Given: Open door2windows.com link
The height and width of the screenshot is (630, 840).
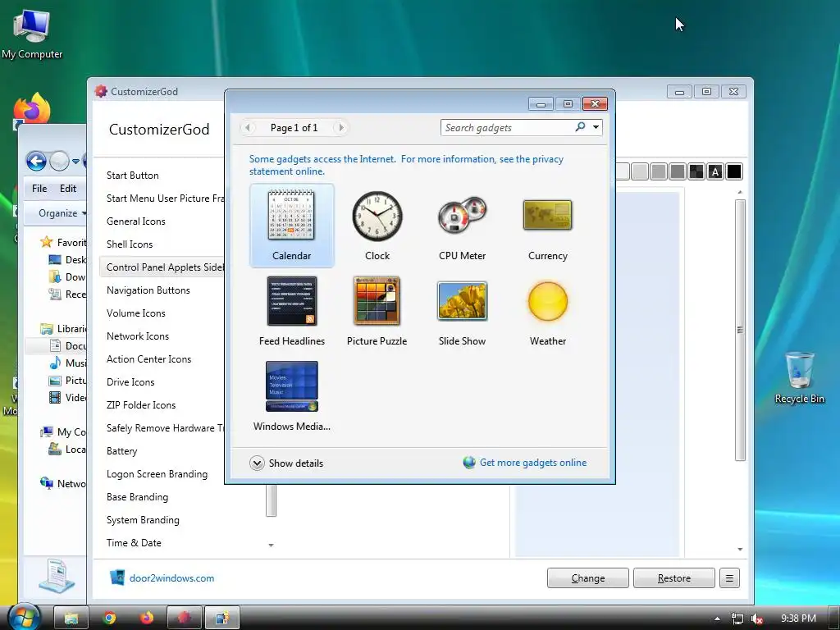Looking at the screenshot, I should 171,578.
